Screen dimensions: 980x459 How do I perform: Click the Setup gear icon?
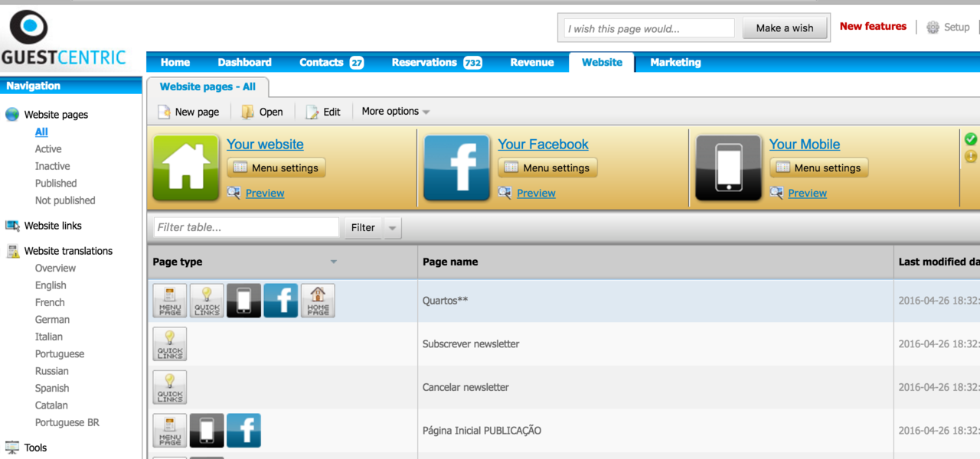933,28
